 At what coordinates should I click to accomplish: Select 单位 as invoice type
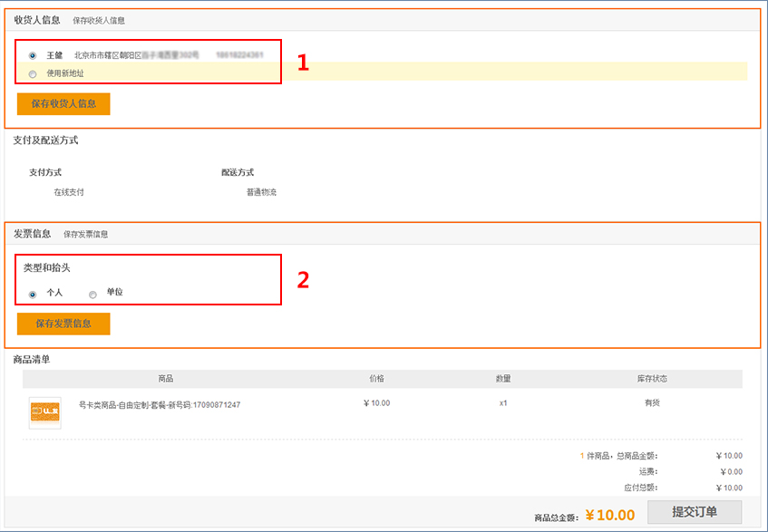pyautogui.click(x=92, y=294)
